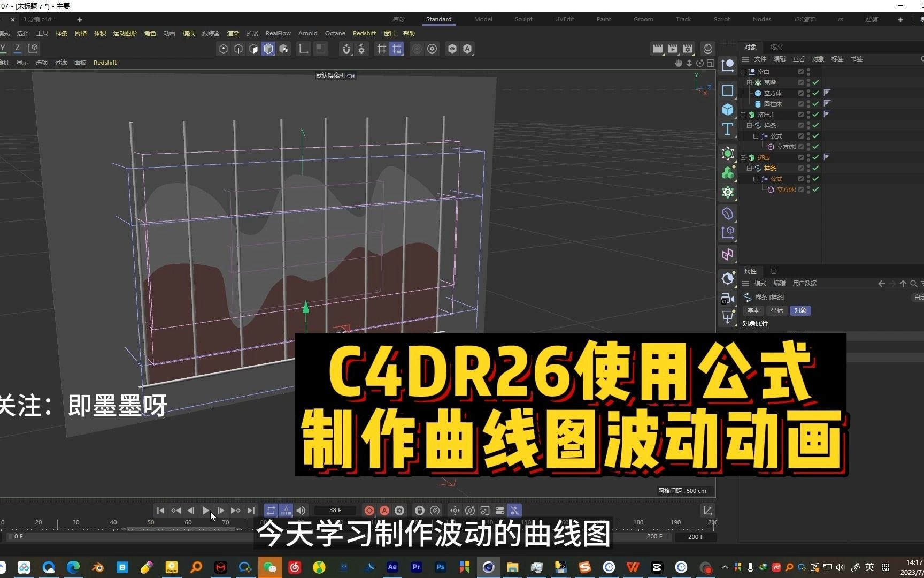The width and height of the screenshot is (924, 578).
Task: Collapse the 挤压.1 extrude hierarchy
Action: (743, 115)
